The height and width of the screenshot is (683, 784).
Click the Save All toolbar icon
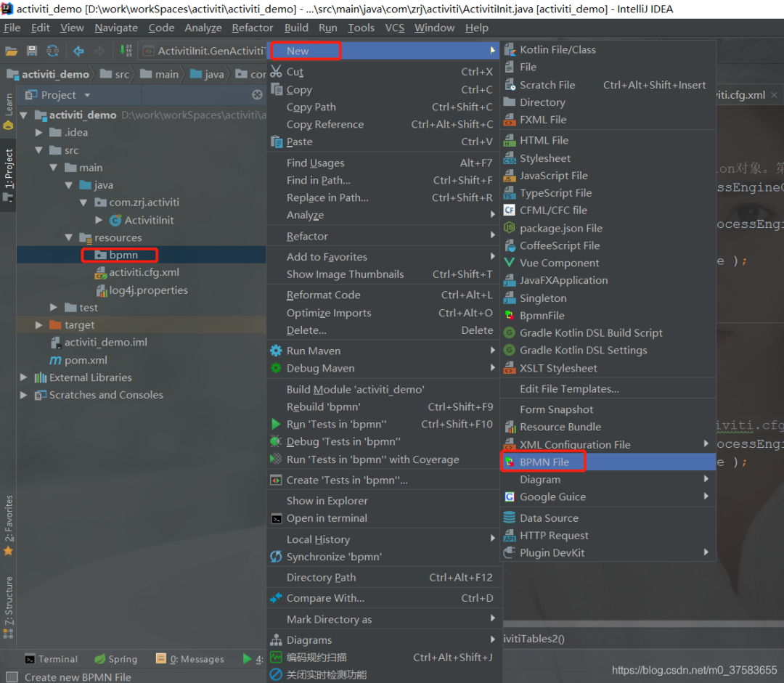[32, 51]
